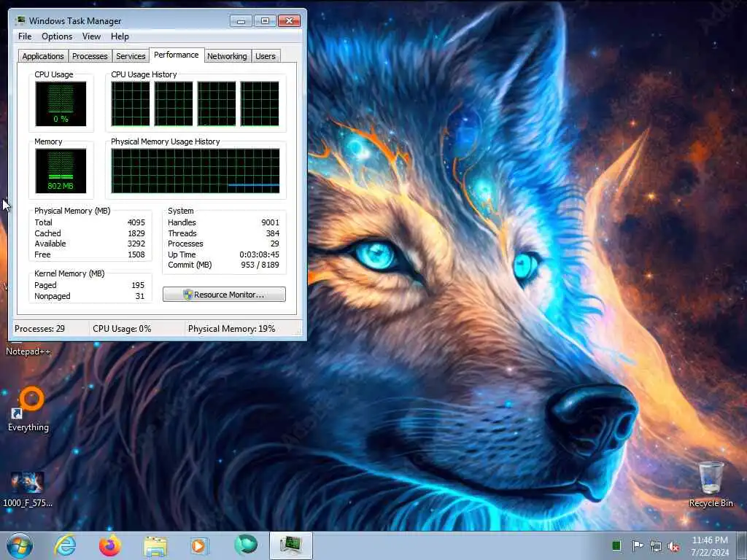This screenshot has height=560, width=747.
Task: Click the Threads value 384
Action: click(x=273, y=233)
